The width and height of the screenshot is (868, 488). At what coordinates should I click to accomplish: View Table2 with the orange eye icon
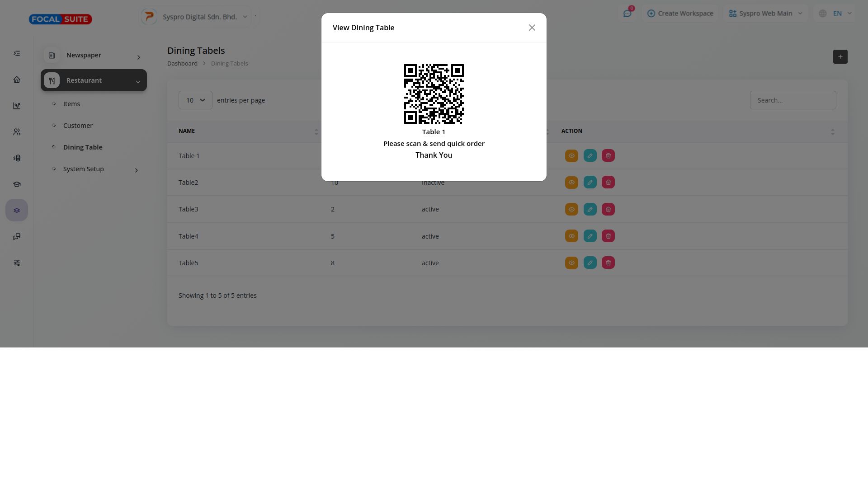(571, 183)
